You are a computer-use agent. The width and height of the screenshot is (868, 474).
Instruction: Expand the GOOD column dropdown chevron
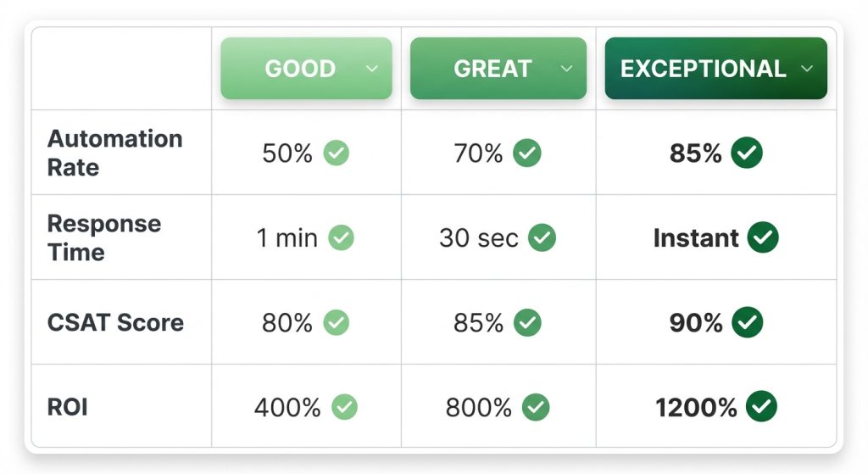371,70
